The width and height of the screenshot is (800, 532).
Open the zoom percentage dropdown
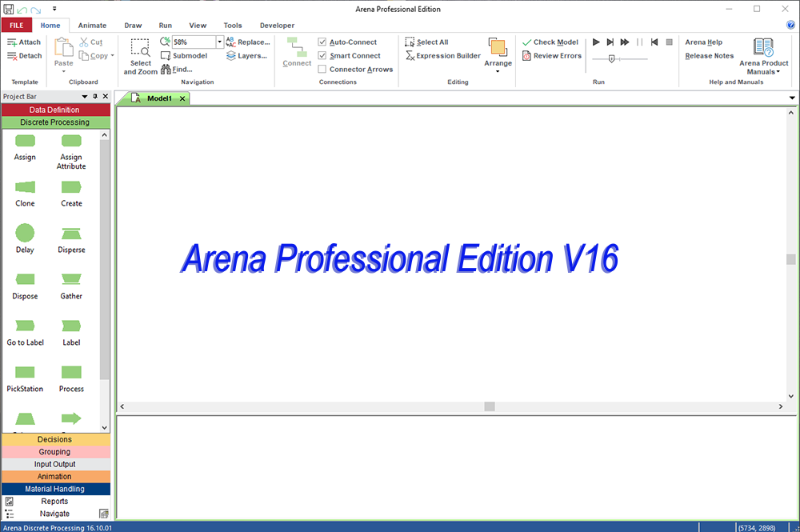click(218, 42)
